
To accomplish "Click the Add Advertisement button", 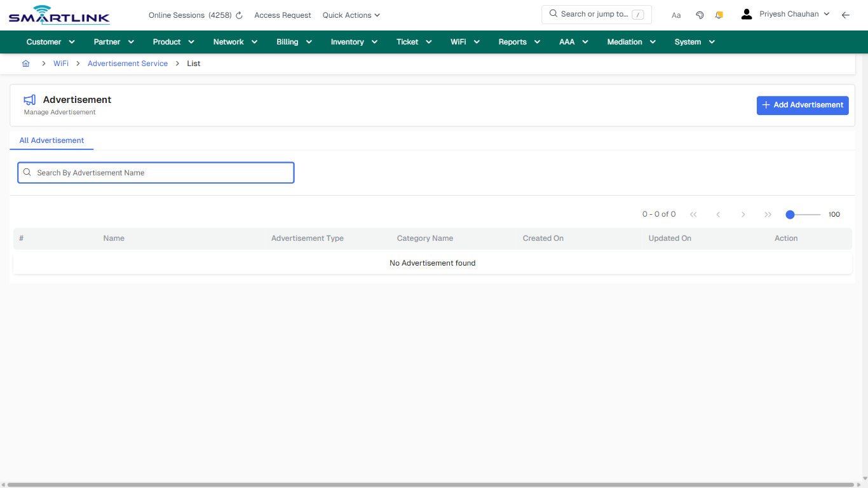I will click(x=803, y=105).
